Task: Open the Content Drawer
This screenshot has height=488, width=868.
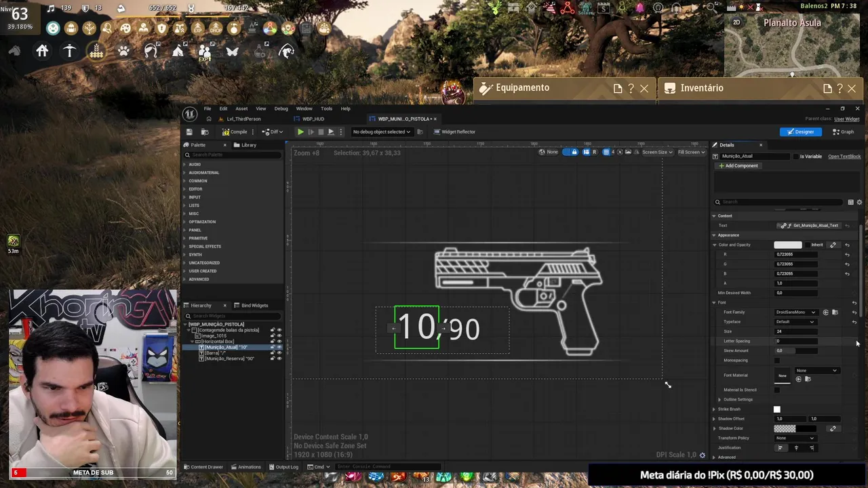Action: tap(203, 467)
